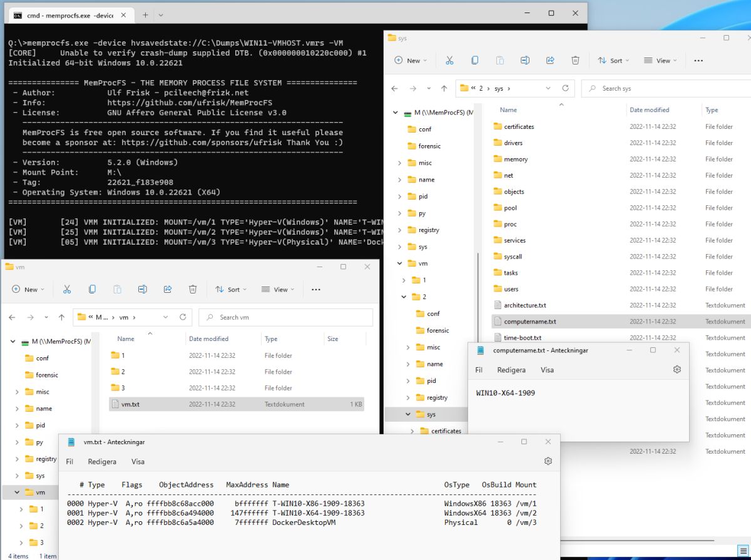Open tab dropdown in cmd terminal title bar

pyautogui.click(x=161, y=14)
